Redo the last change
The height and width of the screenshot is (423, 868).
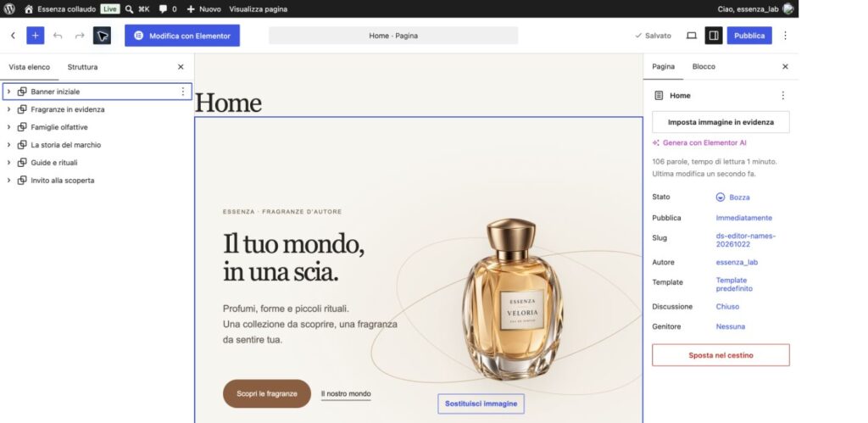(80, 36)
